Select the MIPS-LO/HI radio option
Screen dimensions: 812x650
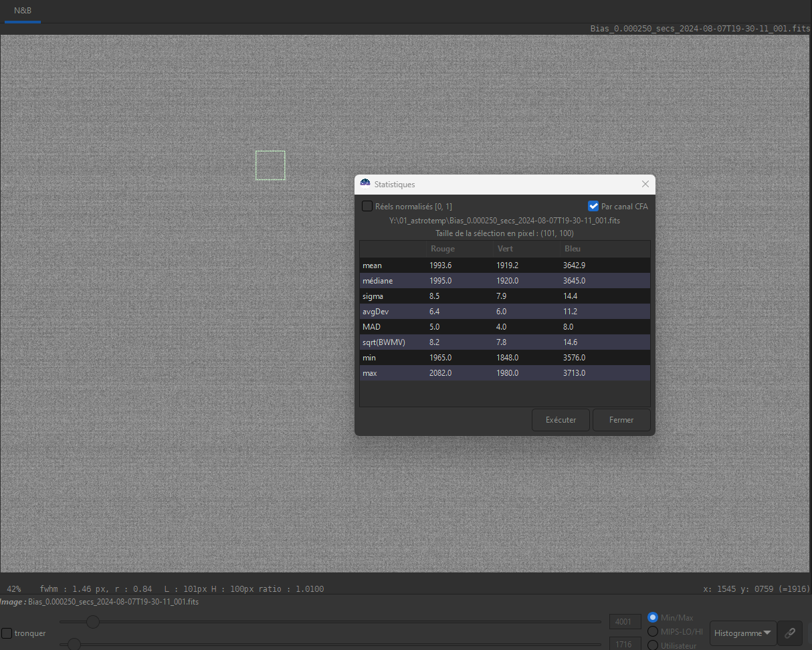(653, 631)
